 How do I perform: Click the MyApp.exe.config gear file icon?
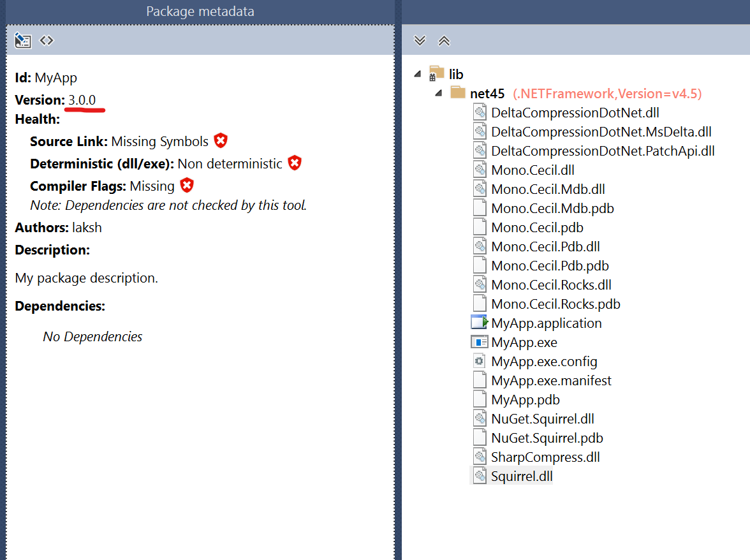pyautogui.click(x=480, y=362)
